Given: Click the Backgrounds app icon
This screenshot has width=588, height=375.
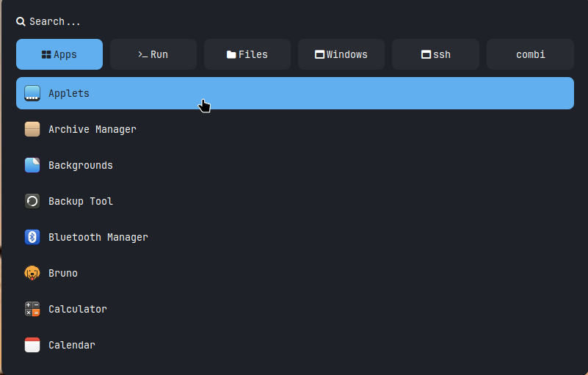Looking at the screenshot, I should (x=32, y=165).
